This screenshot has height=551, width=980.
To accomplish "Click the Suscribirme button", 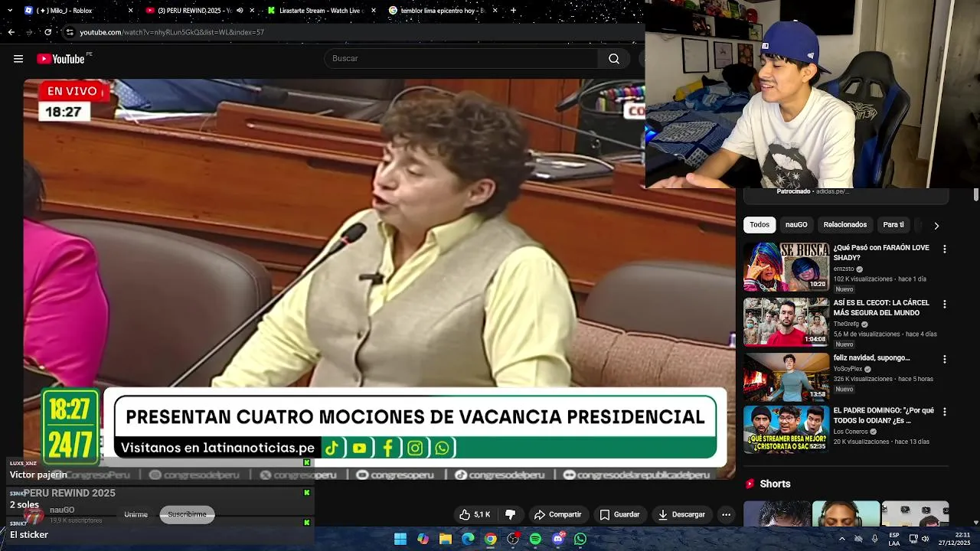I will coord(187,514).
